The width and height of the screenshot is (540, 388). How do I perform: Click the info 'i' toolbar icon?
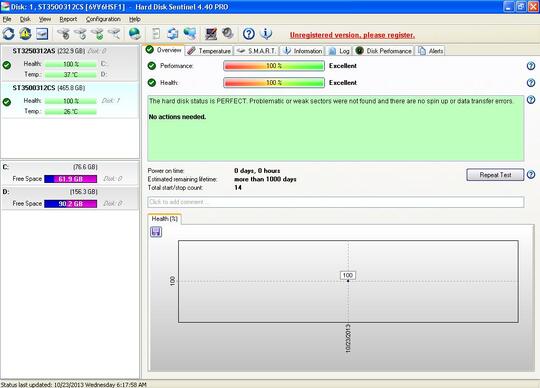pyautogui.click(x=266, y=34)
